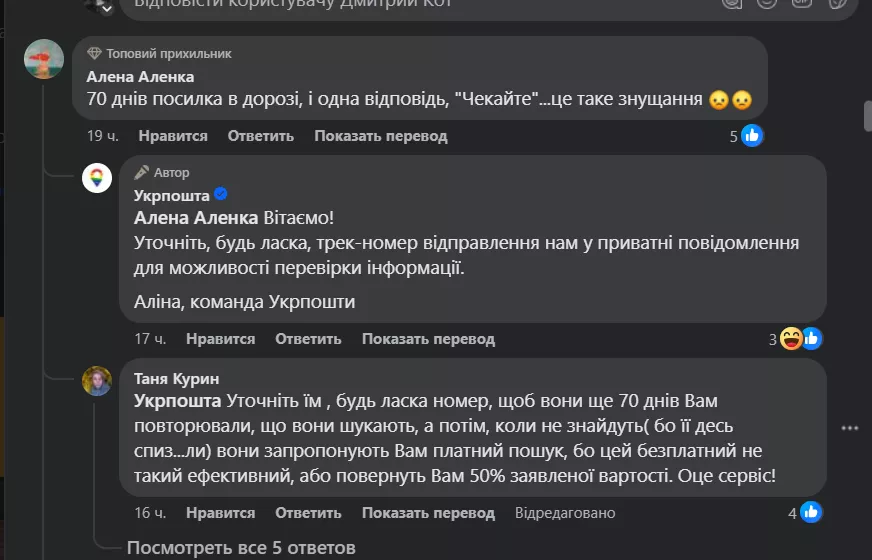Show translation of Укрпошта's reply
The width and height of the screenshot is (872, 560).
428,339
